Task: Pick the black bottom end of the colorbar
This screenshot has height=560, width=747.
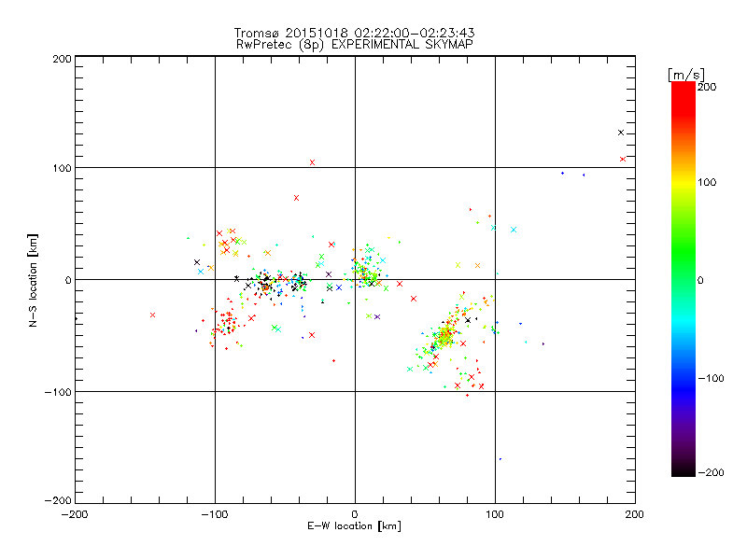Action: tap(684, 469)
